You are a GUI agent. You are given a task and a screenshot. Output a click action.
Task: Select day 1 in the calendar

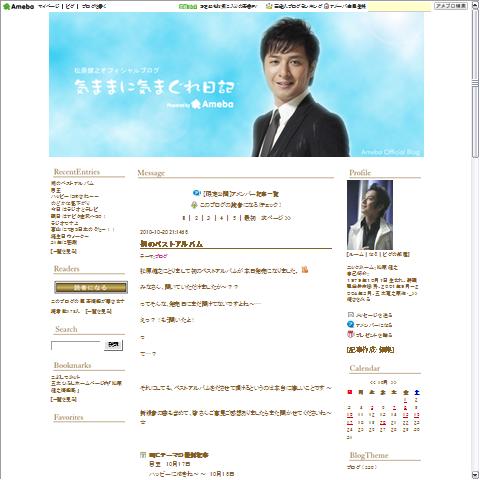click(405, 400)
